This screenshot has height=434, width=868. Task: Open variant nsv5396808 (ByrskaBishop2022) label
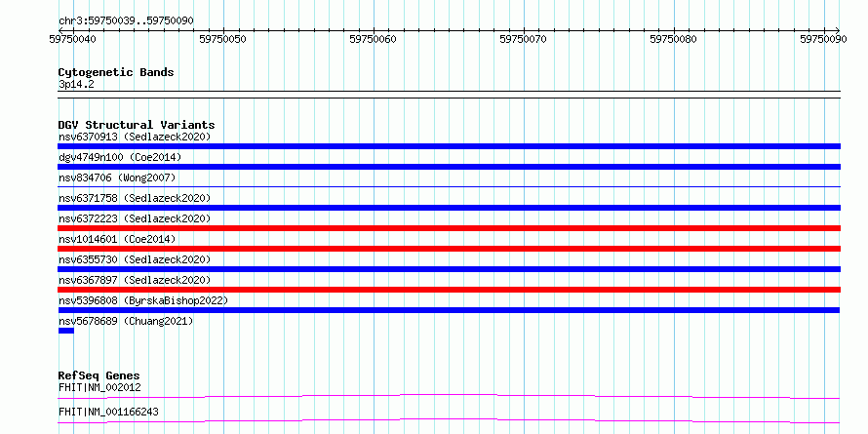[143, 300]
